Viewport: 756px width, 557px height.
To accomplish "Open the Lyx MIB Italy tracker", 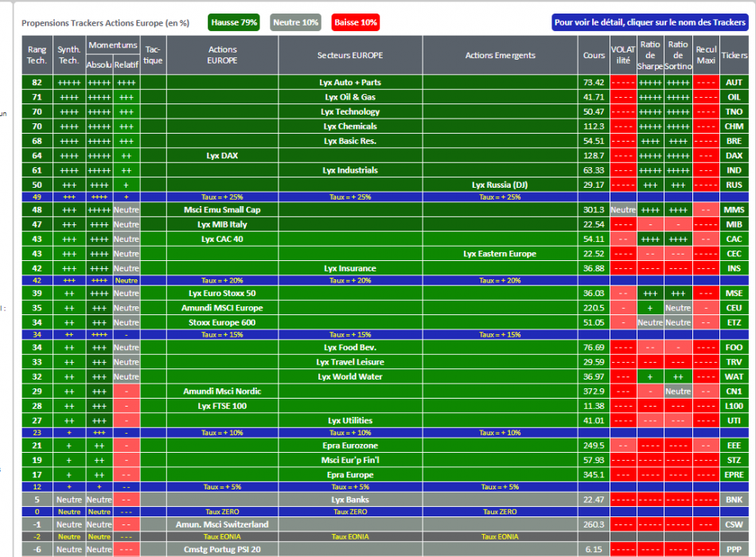I will (x=222, y=224).
